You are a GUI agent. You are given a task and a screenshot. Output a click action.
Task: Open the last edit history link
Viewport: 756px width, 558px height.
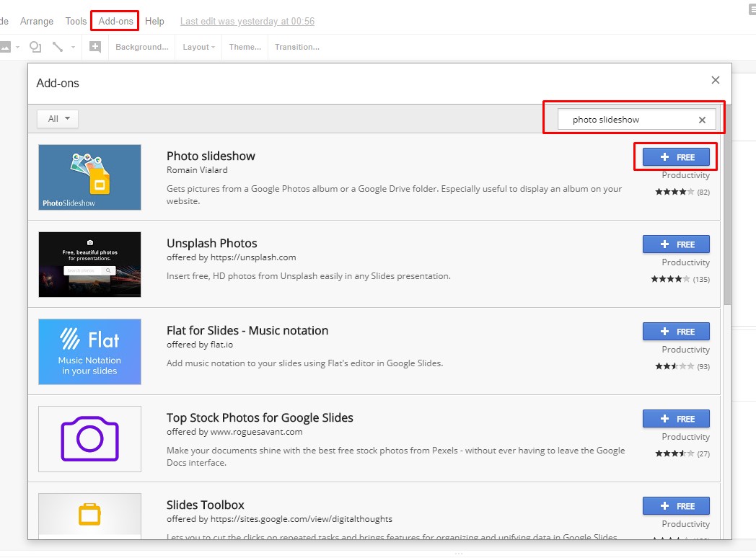pos(247,21)
